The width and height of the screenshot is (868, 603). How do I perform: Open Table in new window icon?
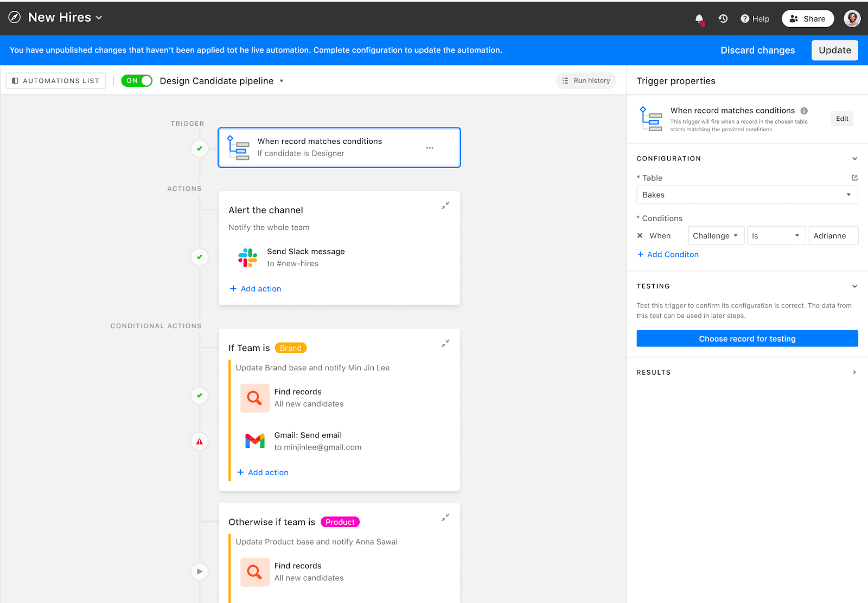coord(854,178)
